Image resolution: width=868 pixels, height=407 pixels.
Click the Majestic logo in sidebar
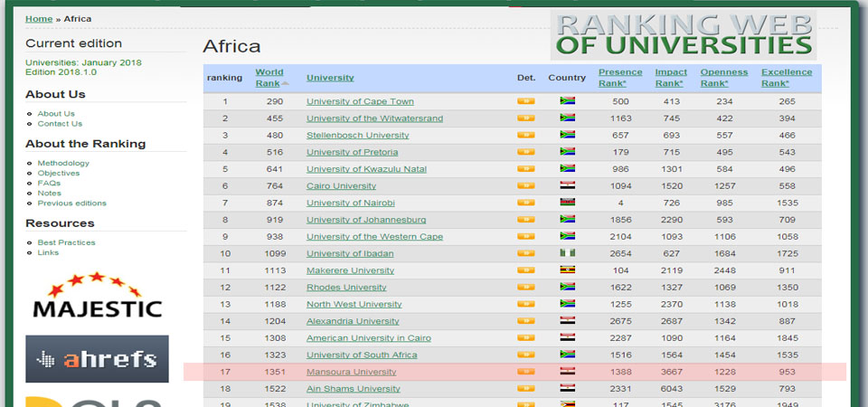click(97, 295)
